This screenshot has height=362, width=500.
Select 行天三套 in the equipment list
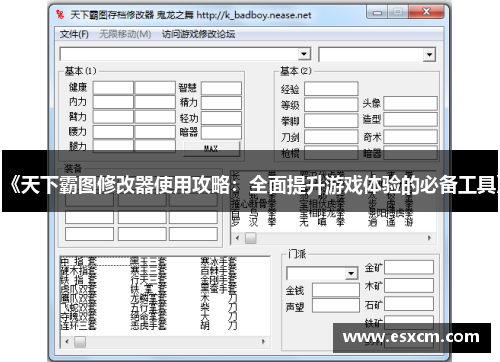tap(148, 280)
